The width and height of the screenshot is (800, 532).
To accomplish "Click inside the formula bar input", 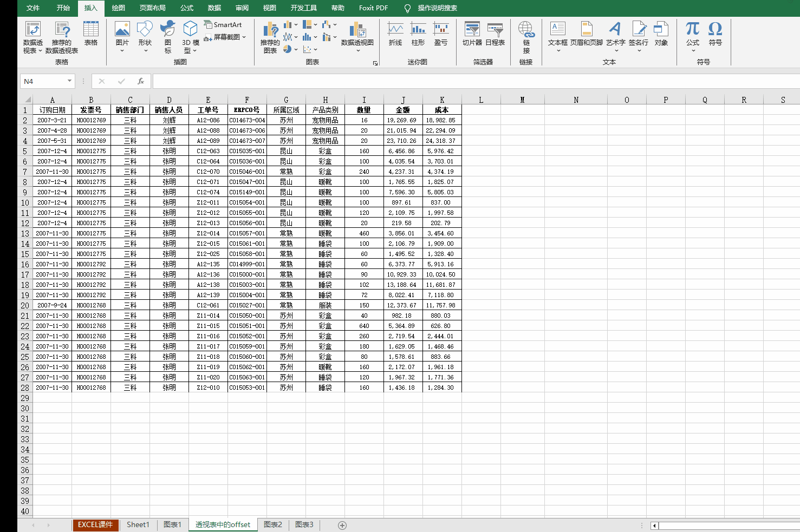I will click(471, 81).
